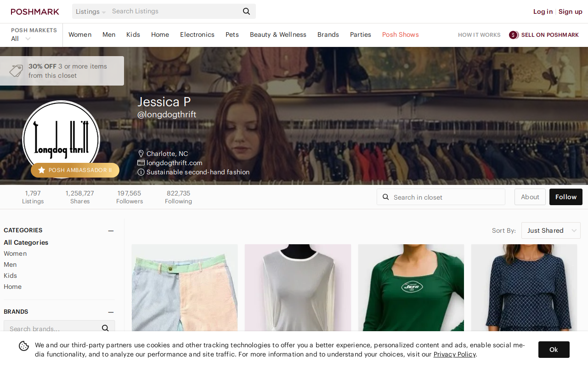Accept cookies with Ok button
The width and height of the screenshot is (588, 368).
pos(554,350)
